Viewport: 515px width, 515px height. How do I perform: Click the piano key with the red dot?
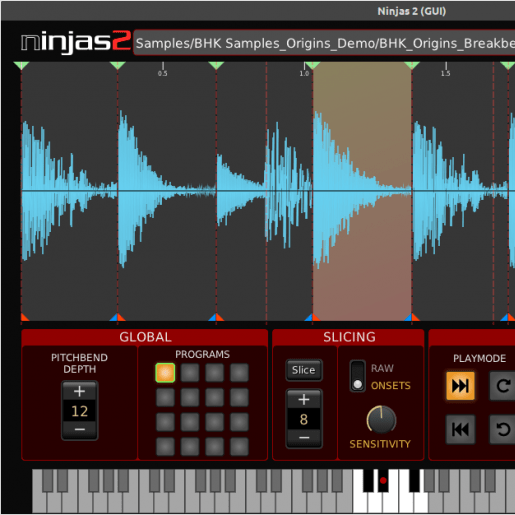[383, 480]
